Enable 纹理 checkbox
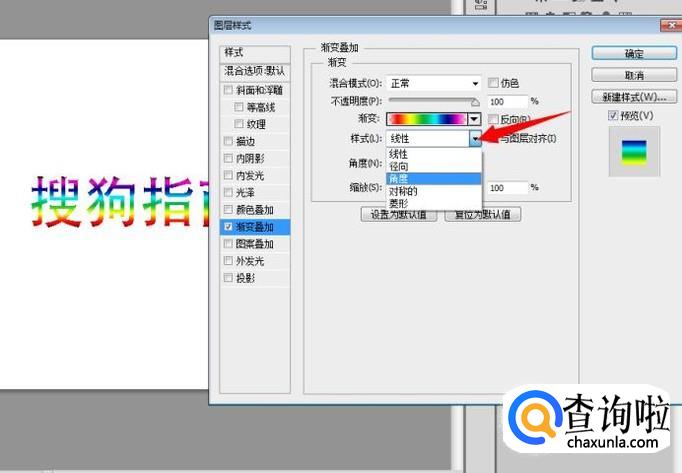 (x=238, y=124)
